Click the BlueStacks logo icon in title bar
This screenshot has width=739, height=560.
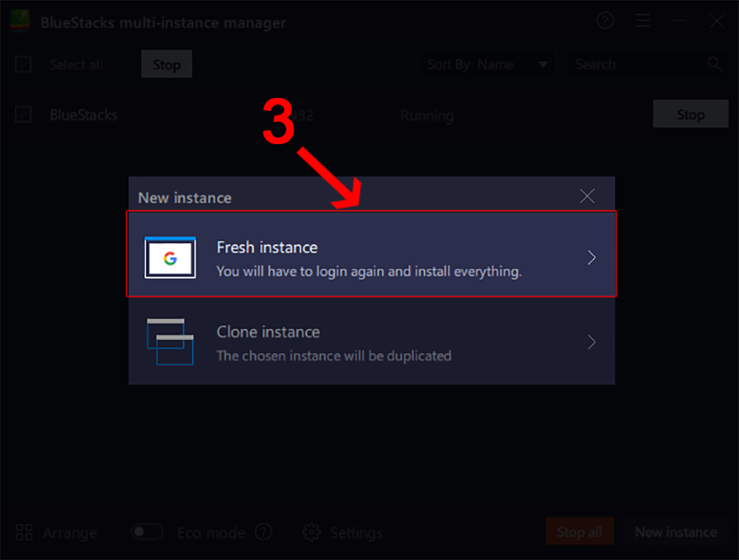20,21
